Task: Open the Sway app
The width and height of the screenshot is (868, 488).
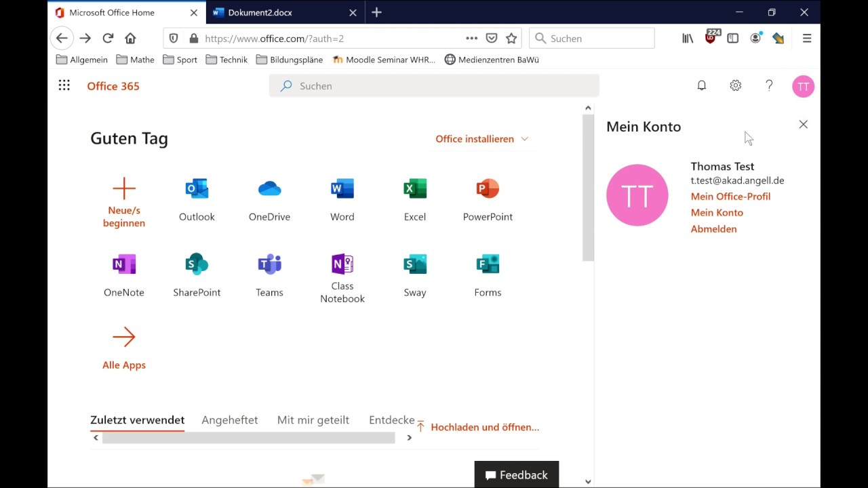Action: coord(415,276)
